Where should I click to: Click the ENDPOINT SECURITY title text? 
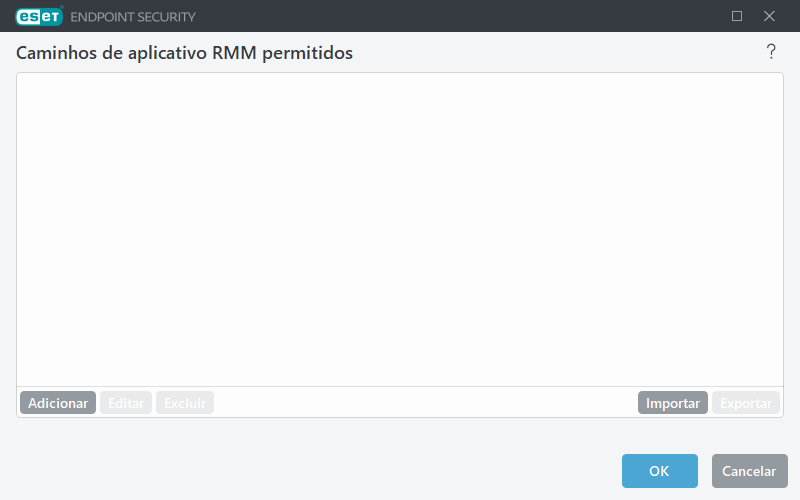pos(133,17)
